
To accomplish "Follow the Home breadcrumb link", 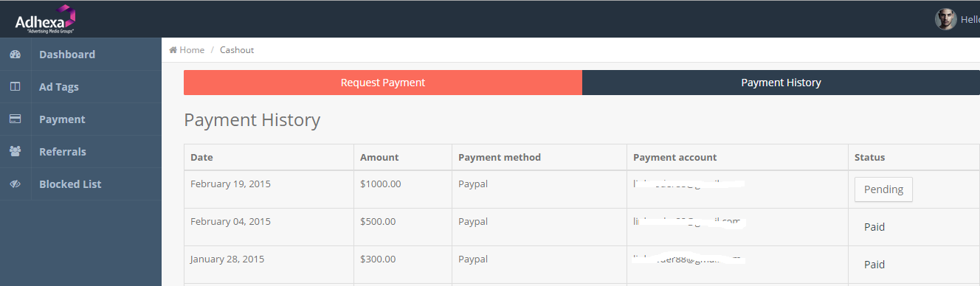I will coord(192,50).
